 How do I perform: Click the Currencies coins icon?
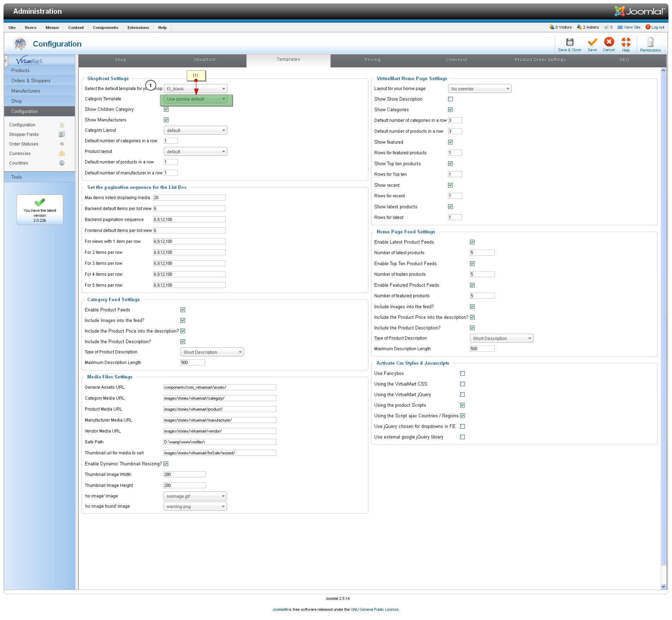click(62, 154)
